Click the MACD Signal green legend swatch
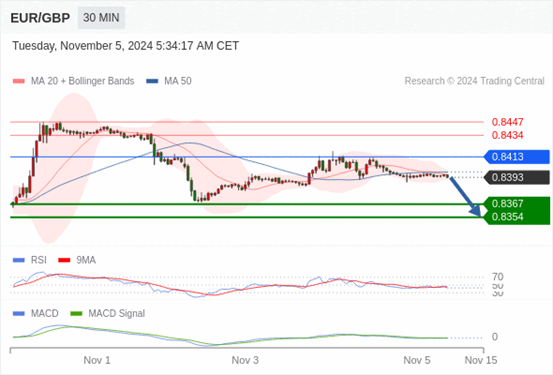The image size is (553, 375). pyautogui.click(x=76, y=314)
